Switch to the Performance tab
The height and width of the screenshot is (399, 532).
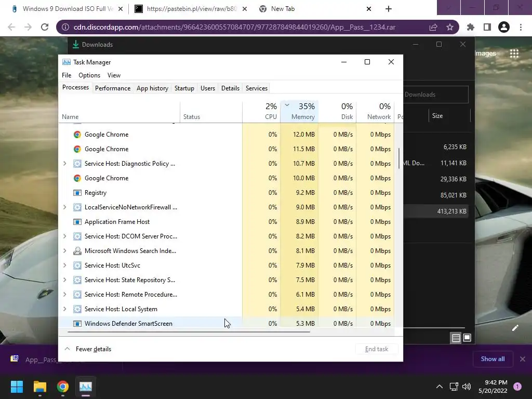[113, 88]
